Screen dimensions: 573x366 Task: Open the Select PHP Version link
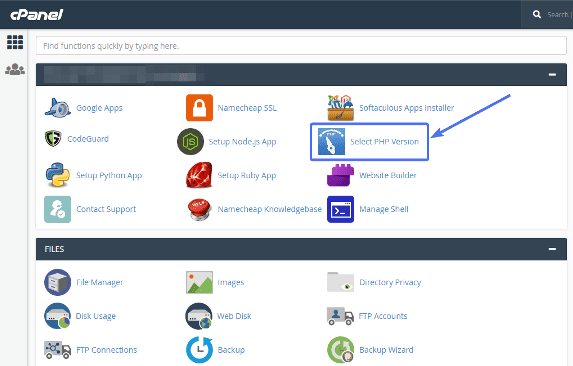pyautogui.click(x=384, y=142)
